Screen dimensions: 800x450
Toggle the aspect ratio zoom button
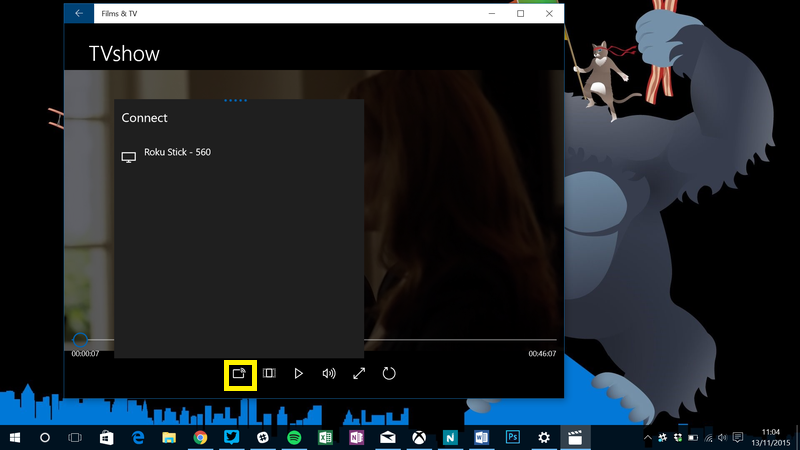pyautogui.click(x=269, y=373)
